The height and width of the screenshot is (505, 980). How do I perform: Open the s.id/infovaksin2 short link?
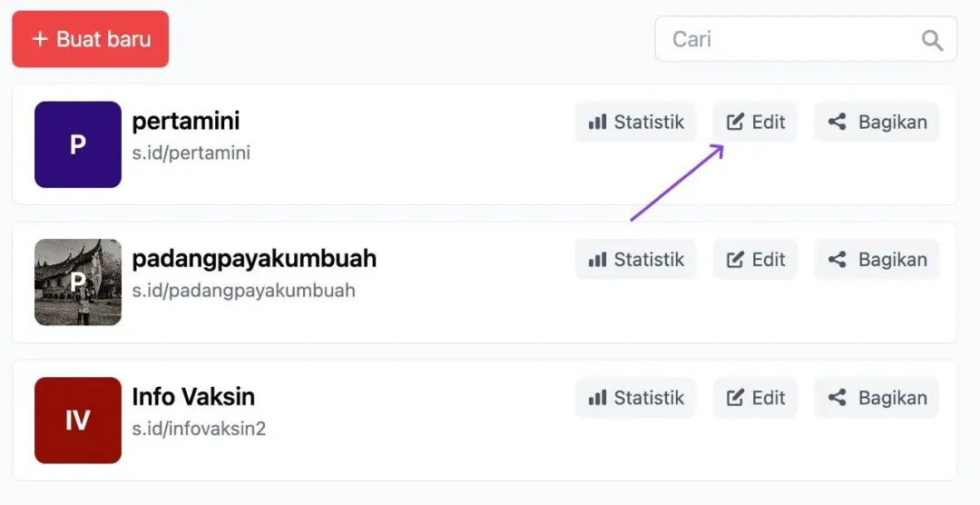[x=199, y=429]
